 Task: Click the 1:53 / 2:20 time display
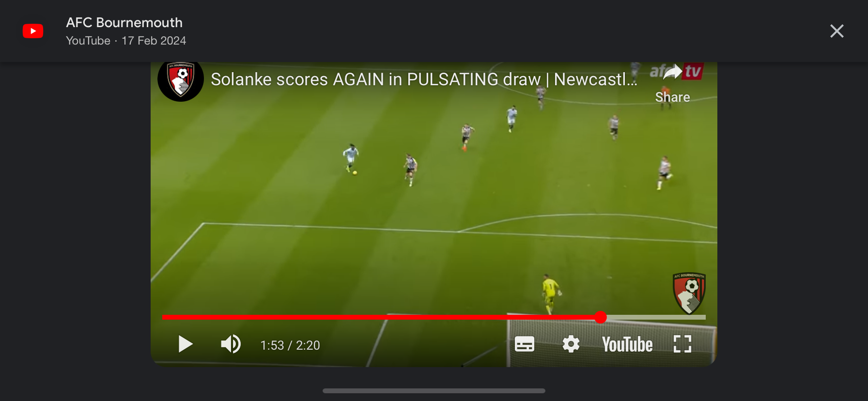point(290,345)
